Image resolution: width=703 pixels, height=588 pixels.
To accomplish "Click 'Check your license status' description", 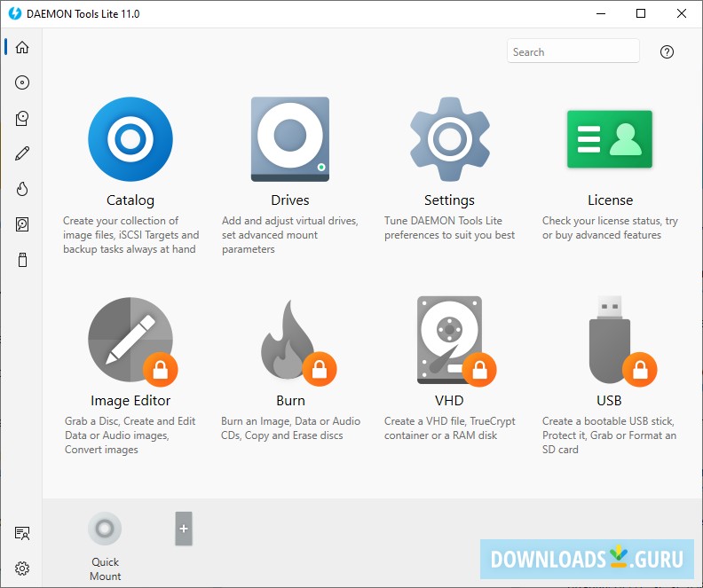I will (x=610, y=228).
